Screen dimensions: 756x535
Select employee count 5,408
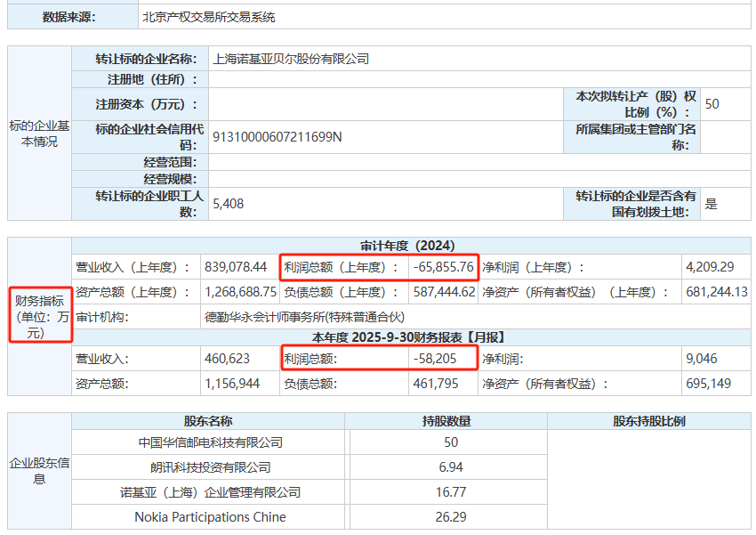pos(228,204)
